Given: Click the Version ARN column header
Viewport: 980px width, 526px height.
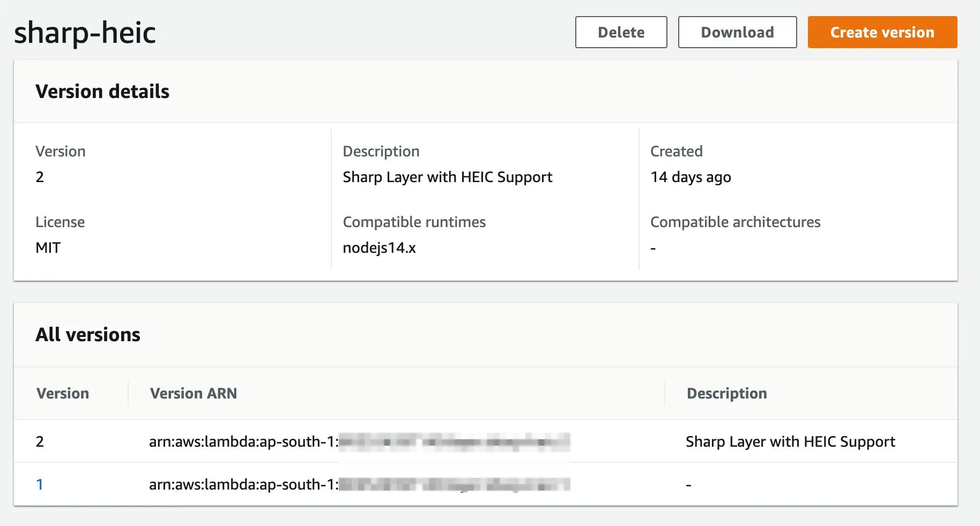Looking at the screenshot, I should (193, 393).
